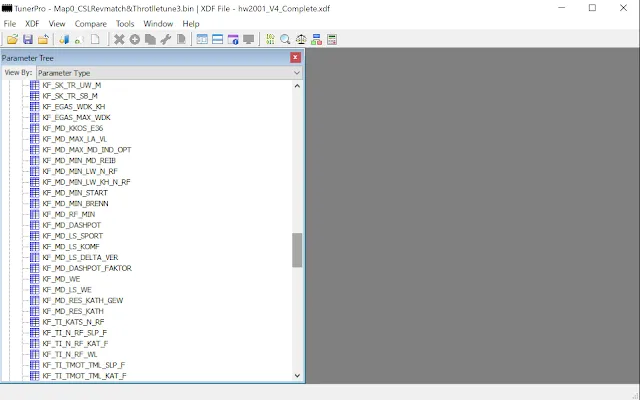Click the gray copy pages icon
This screenshot has width=640, height=400.
click(x=150, y=40)
